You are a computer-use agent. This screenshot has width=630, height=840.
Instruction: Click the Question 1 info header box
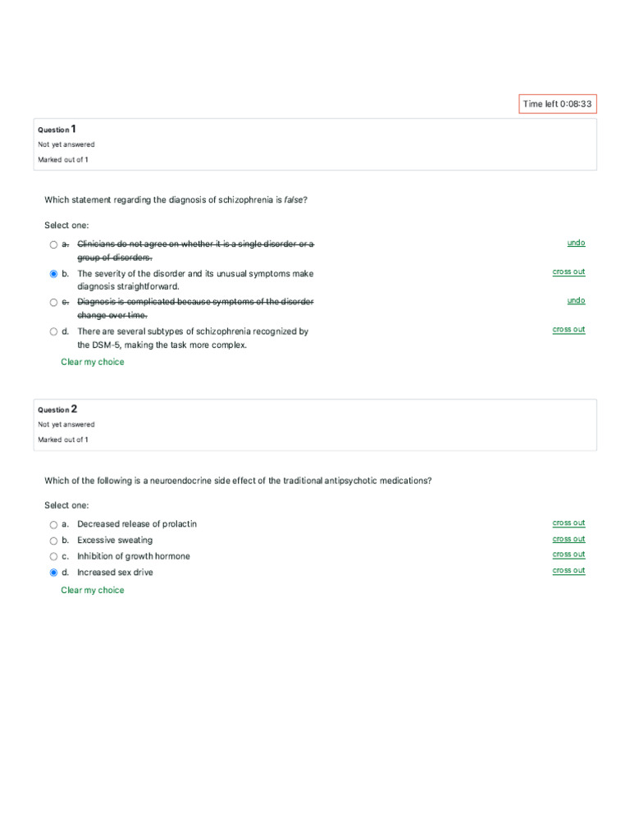pyautogui.click(x=315, y=144)
